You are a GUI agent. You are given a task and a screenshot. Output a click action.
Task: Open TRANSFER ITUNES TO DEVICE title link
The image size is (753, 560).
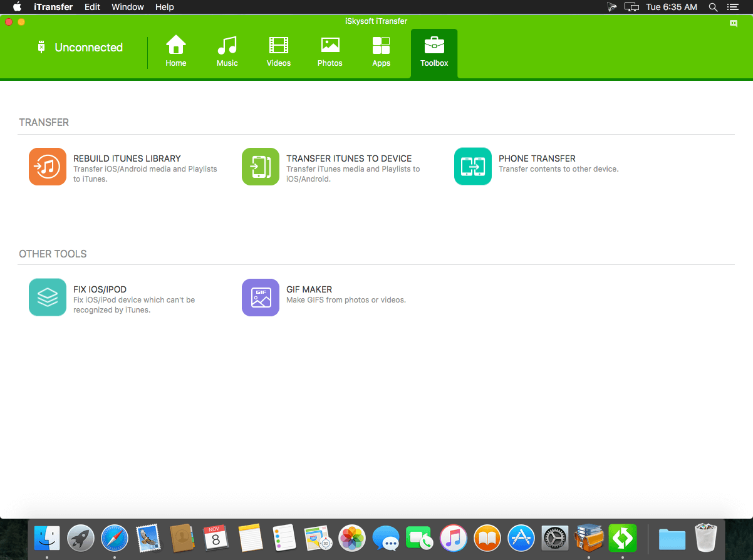[349, 158]
